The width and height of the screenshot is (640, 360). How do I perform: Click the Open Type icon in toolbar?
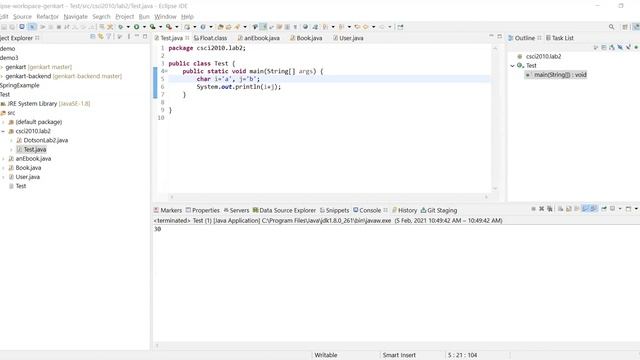click(220, 27)
